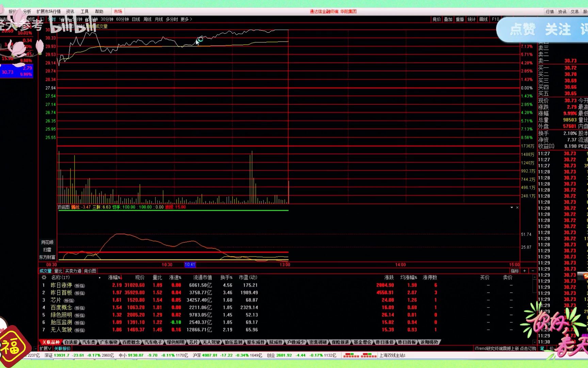This screenshot has height=368, width=588.
Task: Select the 百度概念 row in the table
Action: [286, 308]
